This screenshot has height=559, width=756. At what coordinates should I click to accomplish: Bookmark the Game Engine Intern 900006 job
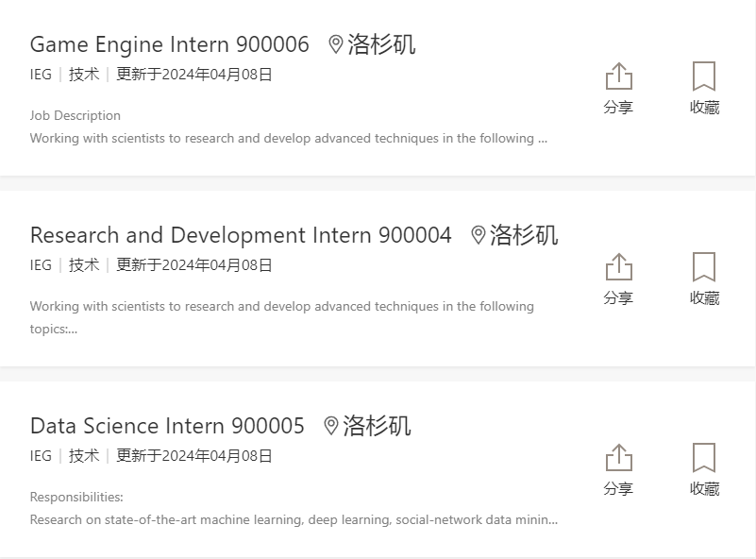click(704, 76)
